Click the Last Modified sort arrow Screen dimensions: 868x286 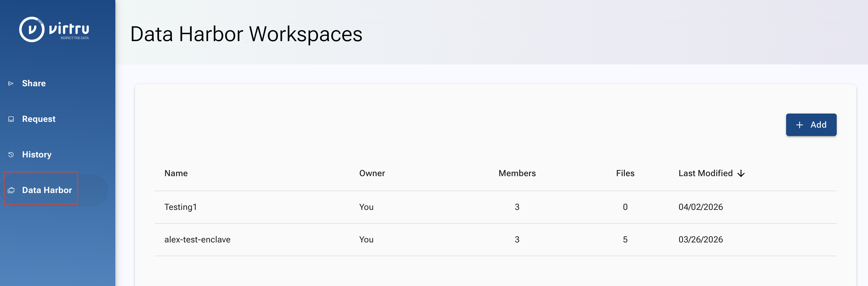(x=741, y=173)
